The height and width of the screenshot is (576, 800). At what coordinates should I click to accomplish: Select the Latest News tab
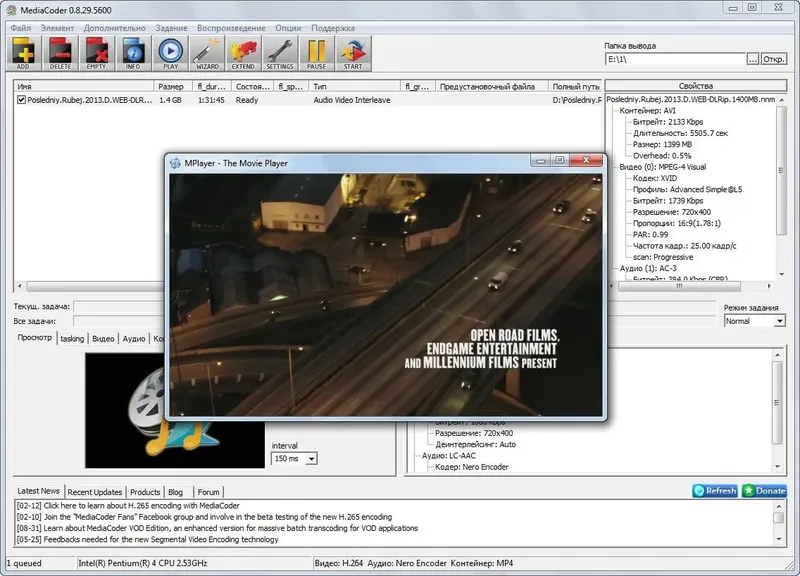coord(38,491)
